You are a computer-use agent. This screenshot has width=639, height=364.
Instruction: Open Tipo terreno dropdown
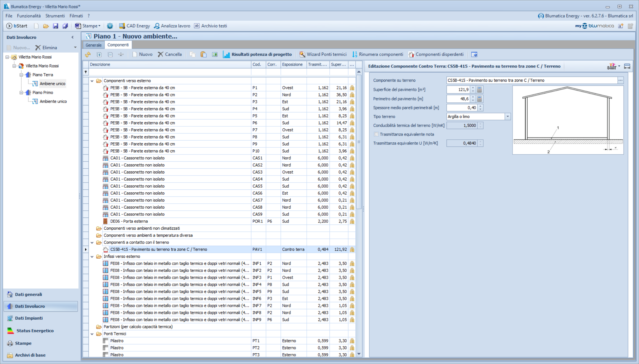click(x=508, y=116)
